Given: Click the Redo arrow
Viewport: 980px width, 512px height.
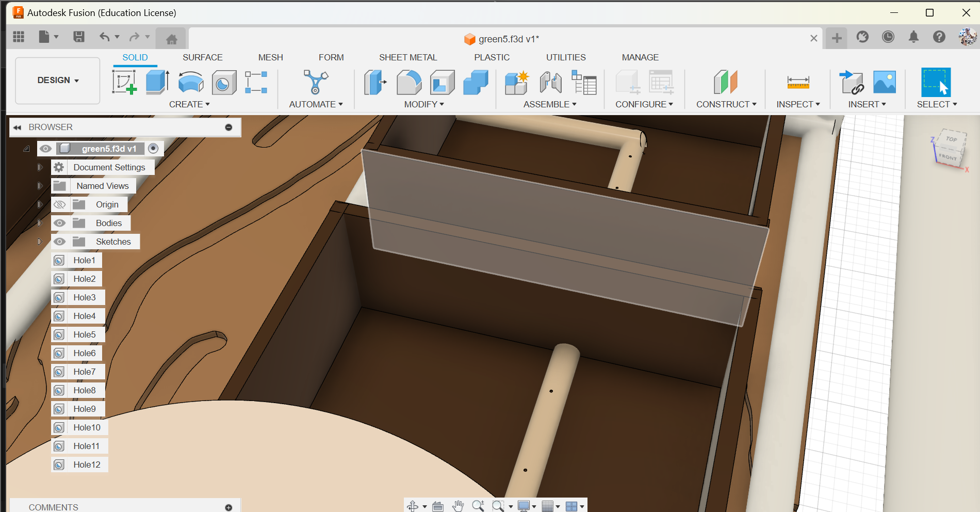Looking at the screenshot, I should (x=134, y=37).
